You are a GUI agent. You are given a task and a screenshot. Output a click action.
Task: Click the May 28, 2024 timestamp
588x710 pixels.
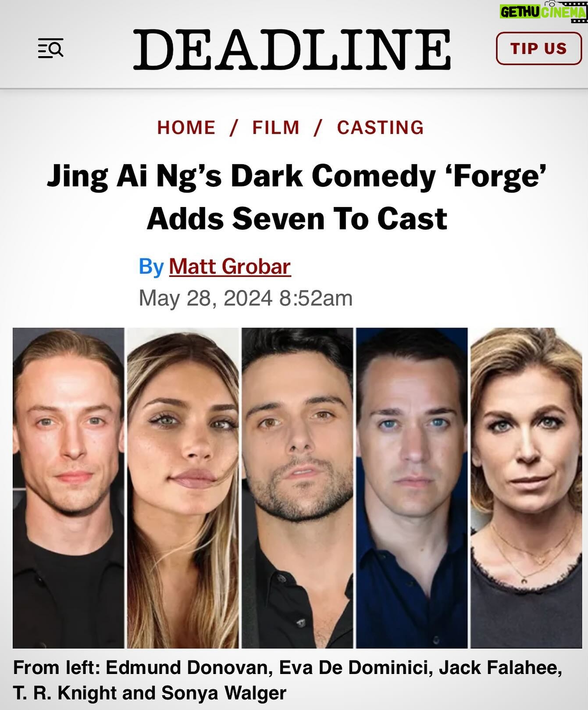coord(246,298)
